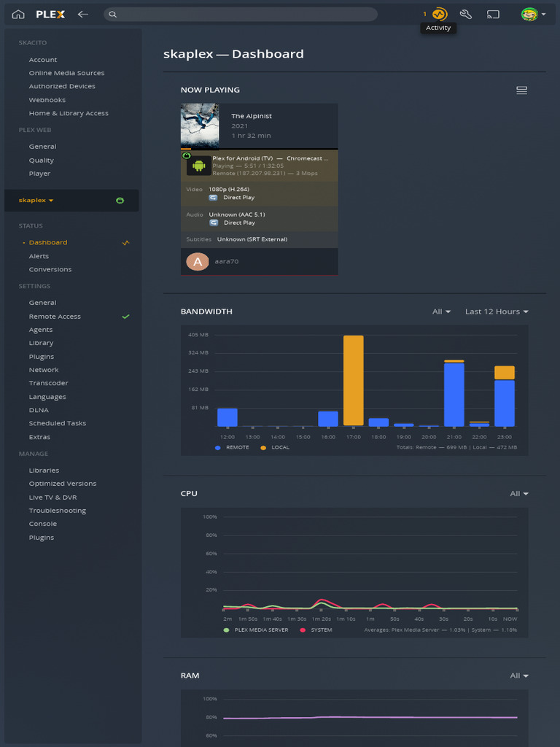Open the user avatar menu
The height and width of the screenshot is (747, 560).
(x=533, y=15)
